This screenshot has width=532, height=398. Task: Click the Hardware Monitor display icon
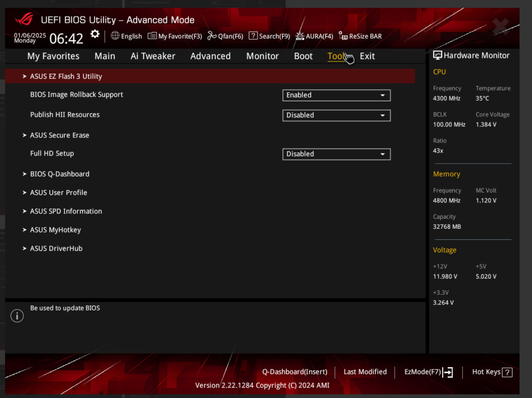[x=437, y=55]
